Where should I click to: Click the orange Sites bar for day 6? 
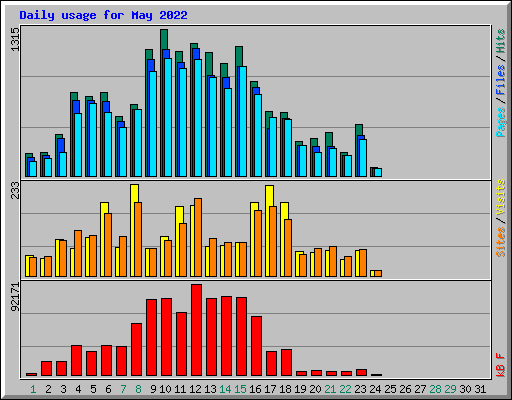108,245
